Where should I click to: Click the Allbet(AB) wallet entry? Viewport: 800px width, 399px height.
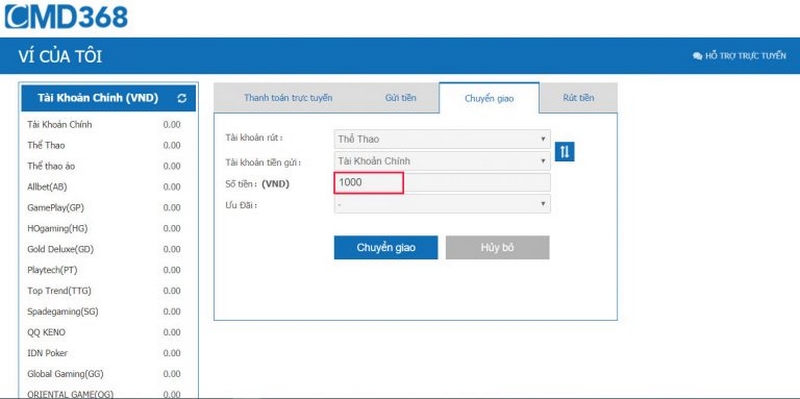click(x=107, y=187)
